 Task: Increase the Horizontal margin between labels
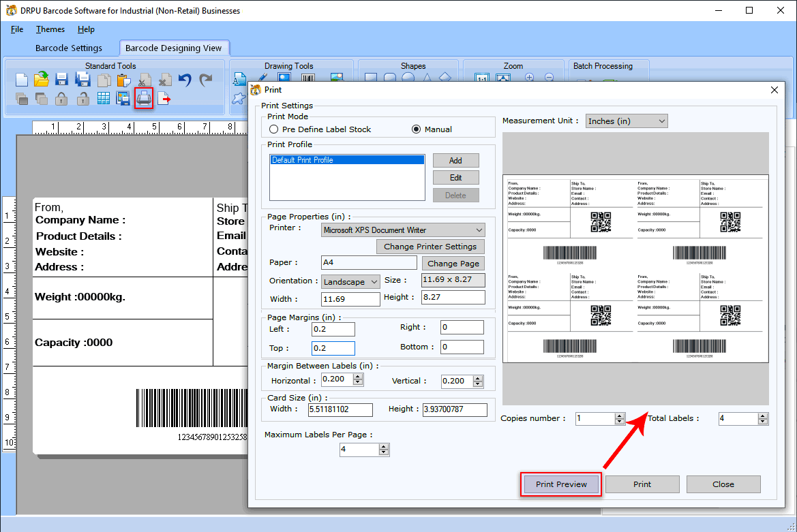359,377
